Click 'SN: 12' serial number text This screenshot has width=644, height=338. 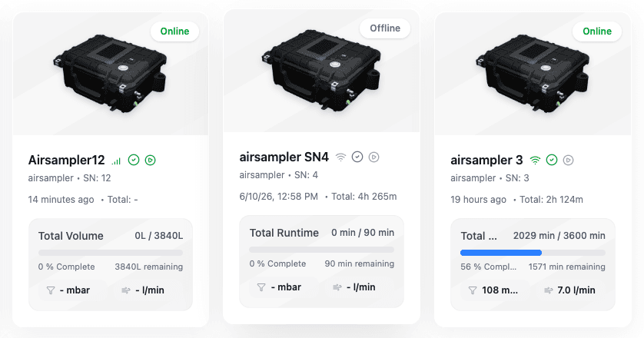[97, 178]
